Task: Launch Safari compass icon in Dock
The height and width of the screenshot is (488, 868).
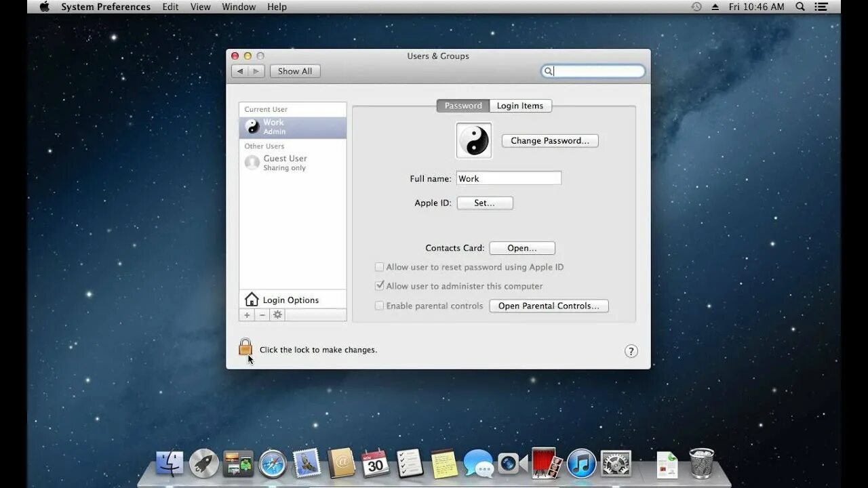Action: tap(273, 464)
